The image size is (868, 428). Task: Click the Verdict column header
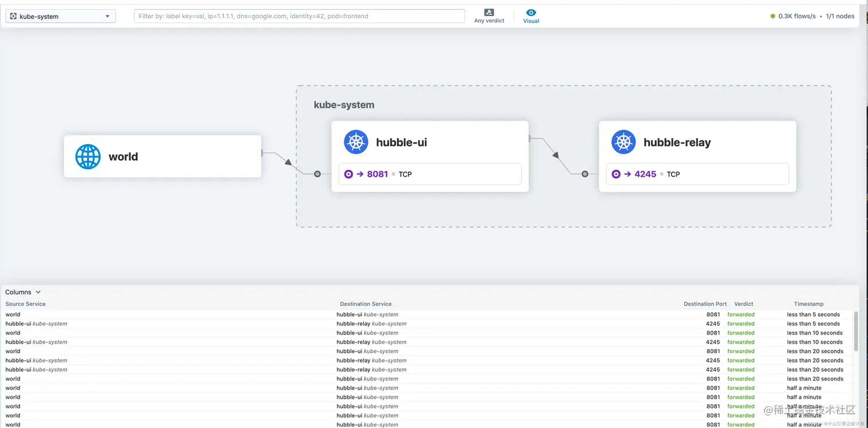pyautogui.click(x=743, y=304)
